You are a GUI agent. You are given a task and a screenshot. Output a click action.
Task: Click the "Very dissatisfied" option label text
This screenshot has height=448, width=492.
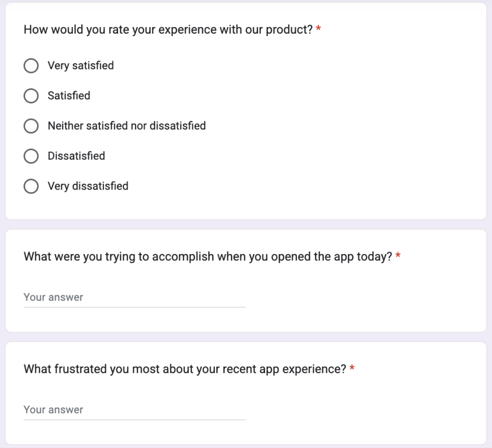pyautogui.click(x=88, y=186)
